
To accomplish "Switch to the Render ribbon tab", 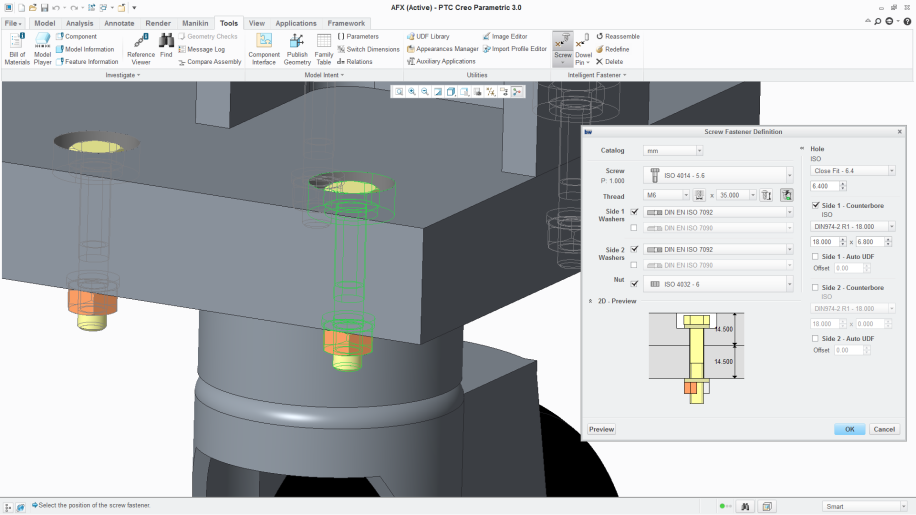I will point(158,23).
